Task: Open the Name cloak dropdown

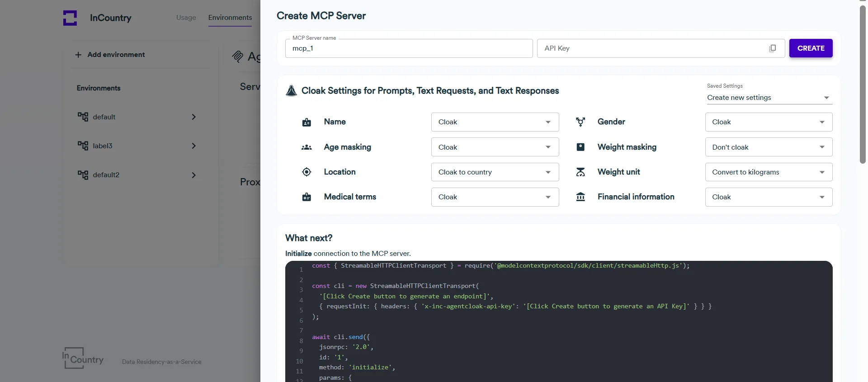Action: click(495, 122)
